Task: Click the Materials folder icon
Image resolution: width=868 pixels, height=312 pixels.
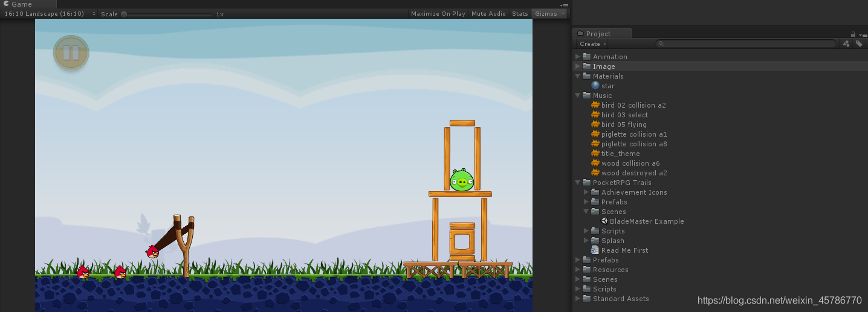Action: [587, 76]
